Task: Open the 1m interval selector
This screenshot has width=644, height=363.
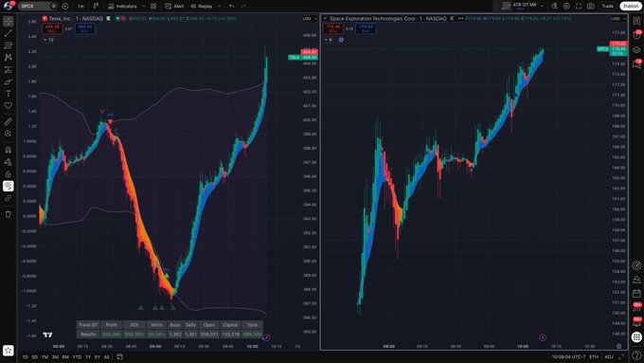Action: [x=80, y=7]
